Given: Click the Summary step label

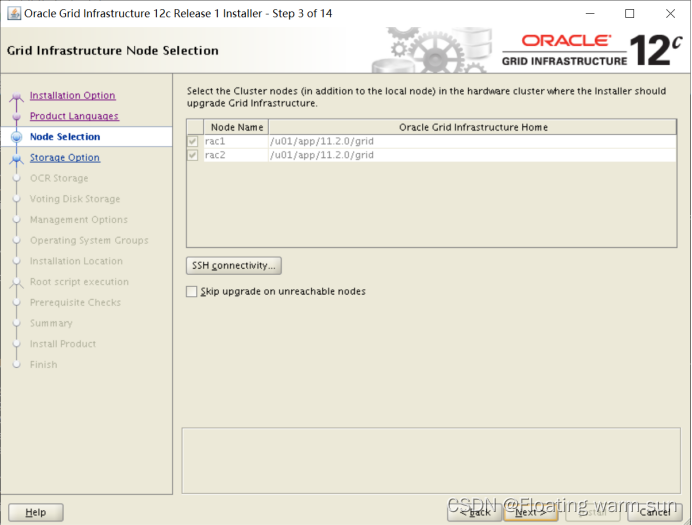Looking at the screenshot, I should 51,323.
